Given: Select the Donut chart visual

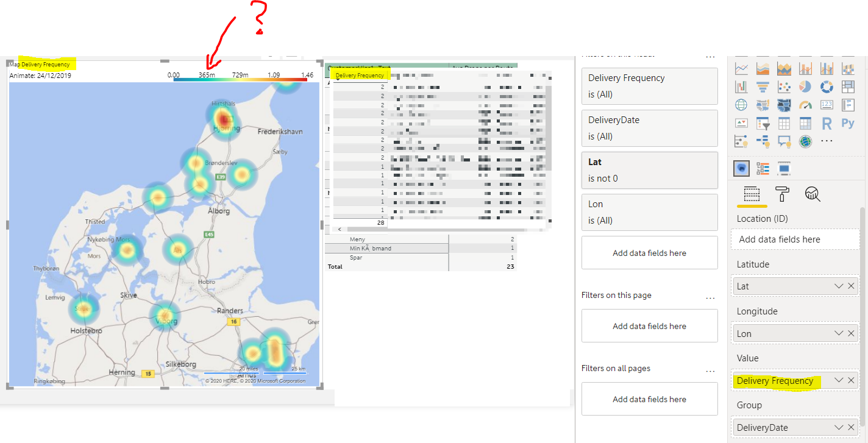Looking at the screenshot, I should (x=827, y=87).
